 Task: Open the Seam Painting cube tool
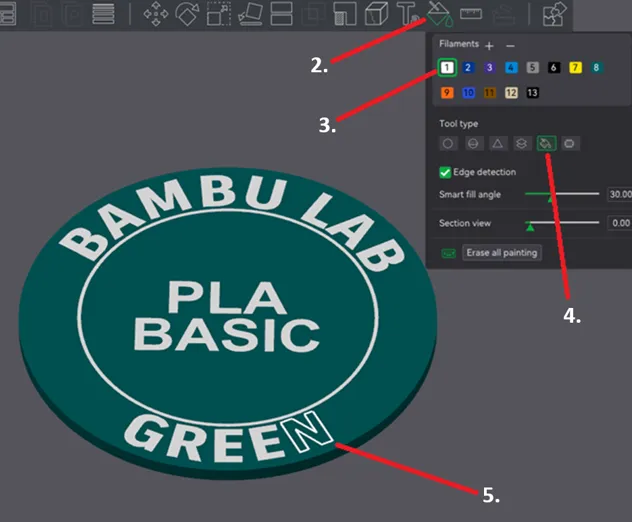pyautogui.click(x=376, y=14)
